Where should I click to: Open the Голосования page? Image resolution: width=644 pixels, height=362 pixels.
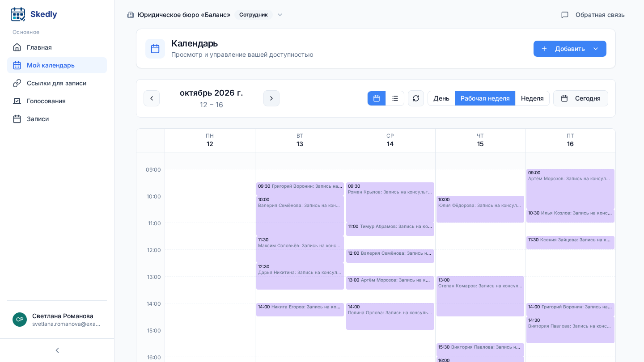tap(57, 101)
